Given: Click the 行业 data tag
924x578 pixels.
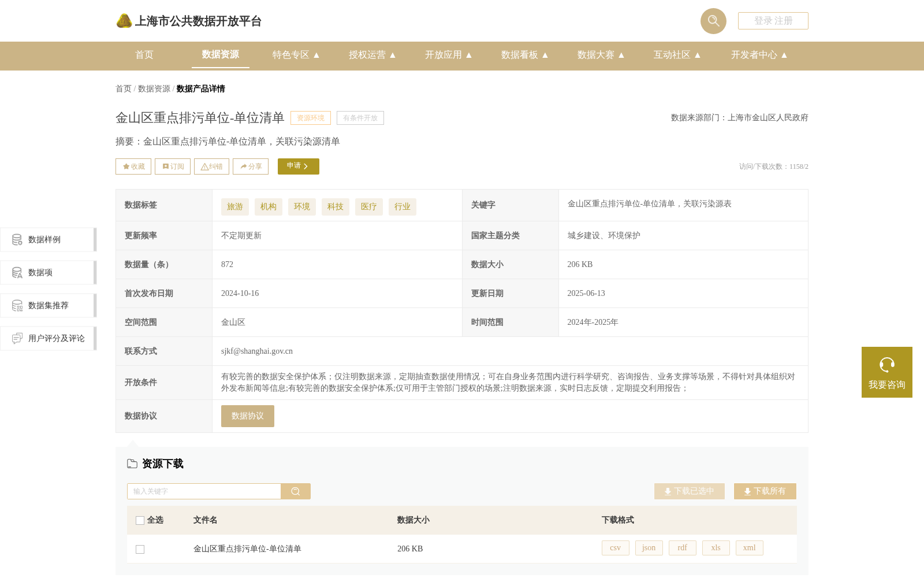Looking at the screenshot, I should pyautogui.click(x=403, y=207).
